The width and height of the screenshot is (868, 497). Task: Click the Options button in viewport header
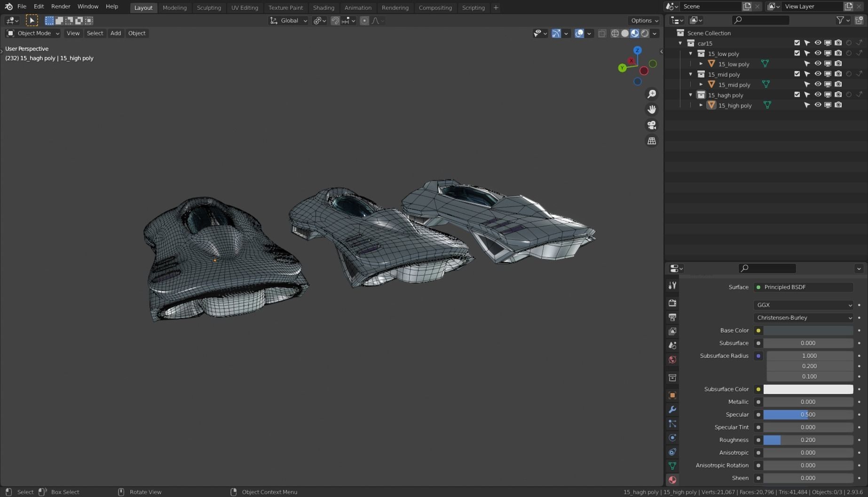pos(644,20)
